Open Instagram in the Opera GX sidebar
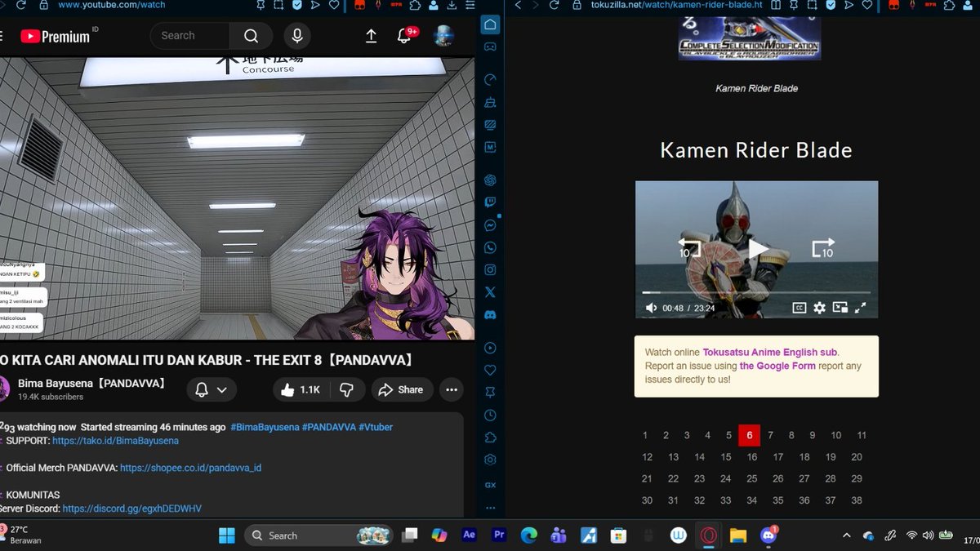Viewport: 980px width, 551px height. click(490, 269)
